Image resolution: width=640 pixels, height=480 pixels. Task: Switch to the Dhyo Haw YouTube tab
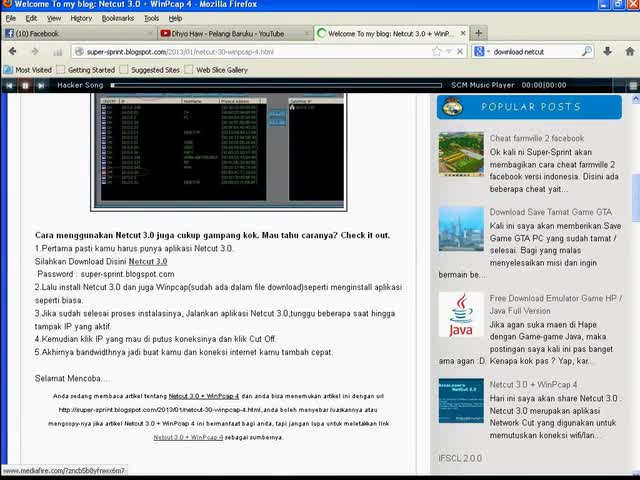[x=236, y=33]
